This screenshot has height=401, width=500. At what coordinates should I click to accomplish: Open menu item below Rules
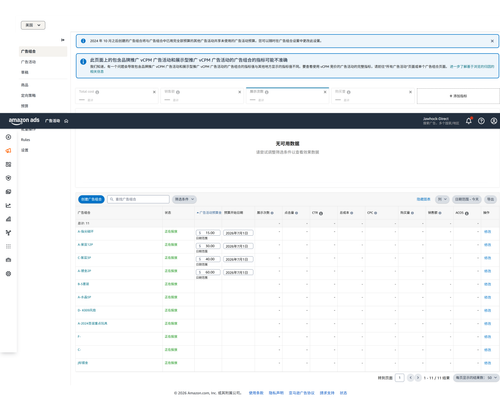click(25, 150)
